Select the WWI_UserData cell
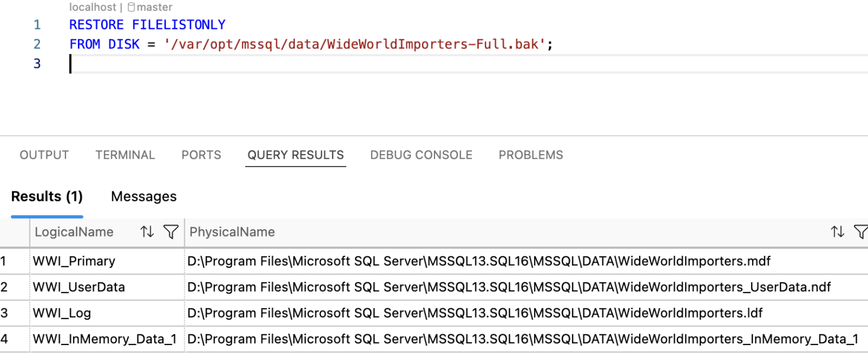The image size is (868, 358). click(x=107, y=287)
